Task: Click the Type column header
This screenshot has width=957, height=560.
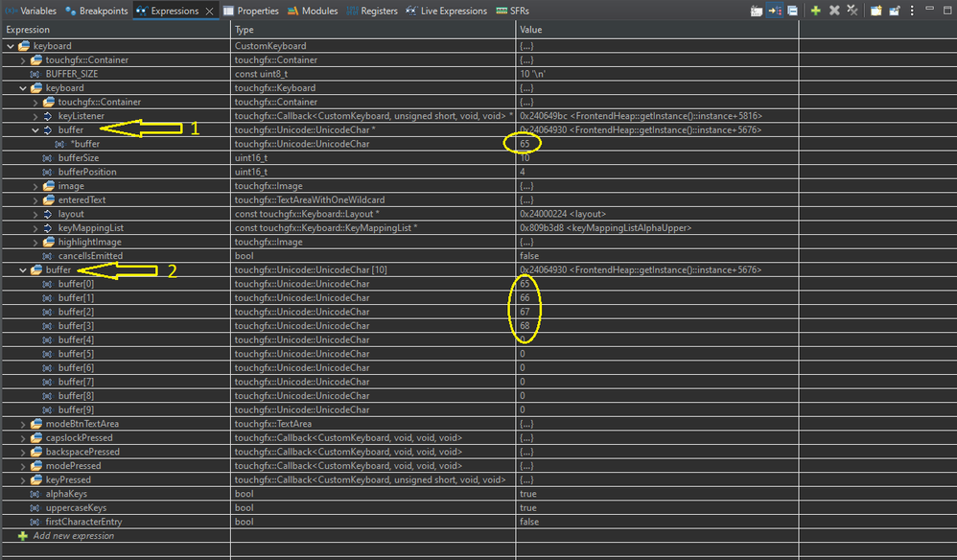Action: 373,30
